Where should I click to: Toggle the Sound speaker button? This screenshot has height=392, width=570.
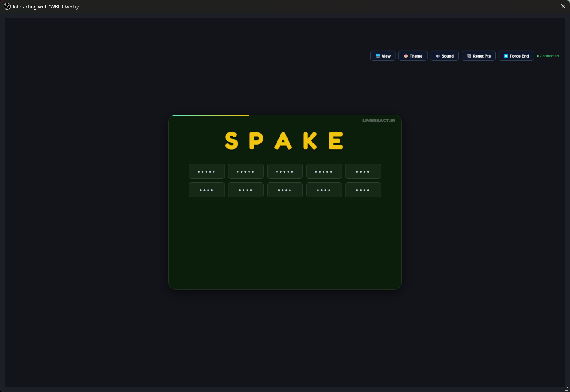click(444, 56)
